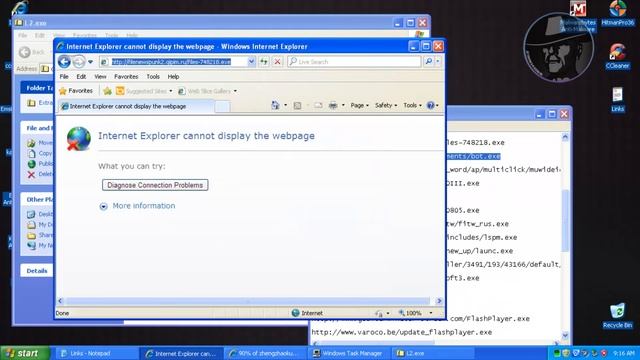The image size is (640, 360).
Task: Expand the Print options dropdown arrow
Action: [x=343, y=106]
